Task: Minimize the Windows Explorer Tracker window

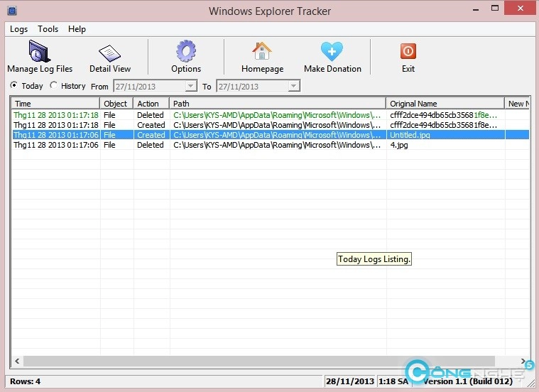Action: [x=476, y=9]
